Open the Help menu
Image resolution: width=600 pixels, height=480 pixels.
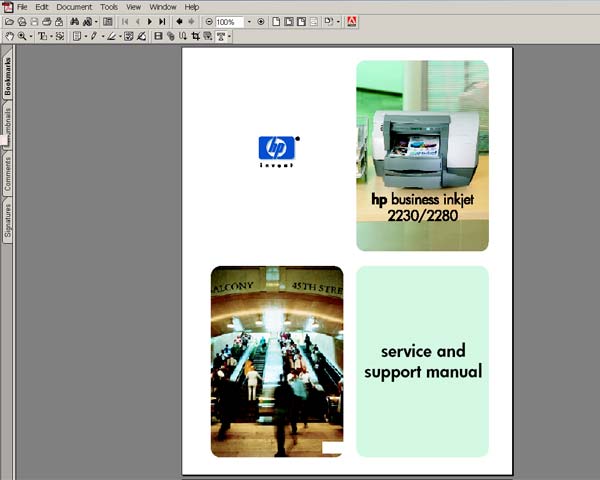(192, 7)
